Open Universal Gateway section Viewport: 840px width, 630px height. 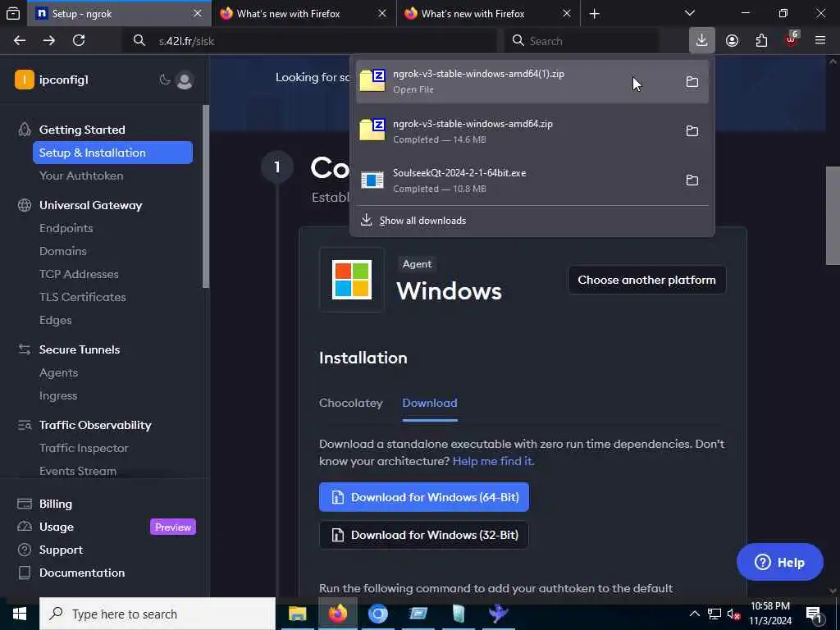point(90,205)
